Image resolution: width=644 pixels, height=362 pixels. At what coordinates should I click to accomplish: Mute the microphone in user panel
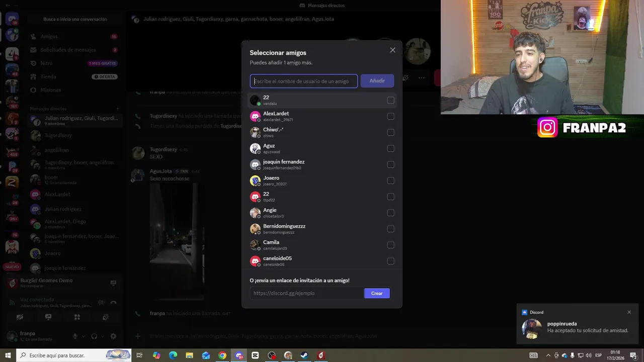[x=75, y=336]
